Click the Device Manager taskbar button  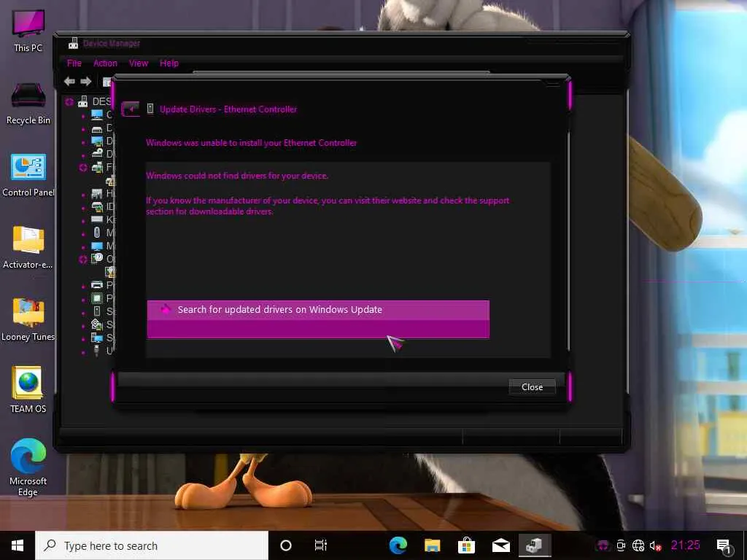click(x=535, y=545)
